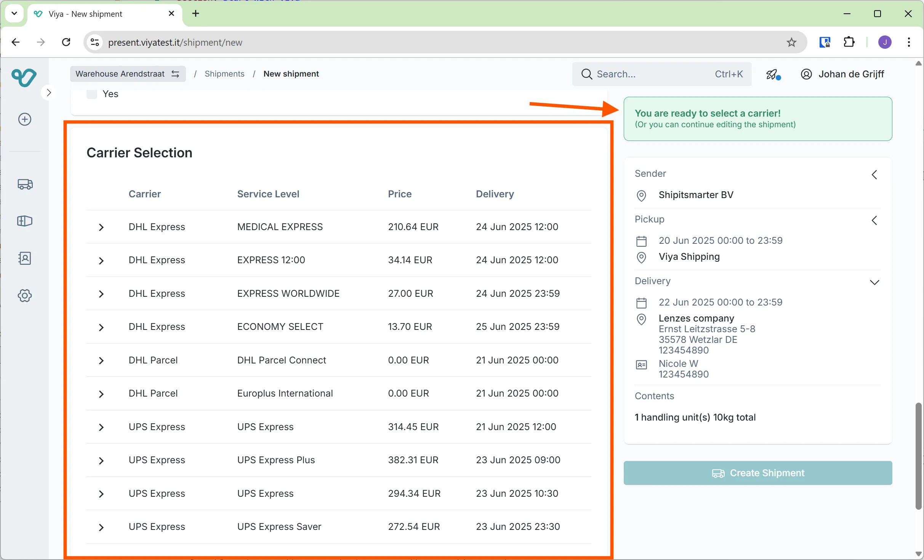Expand the sidebar using the arrow toggle
The height and width of the screenshot is (560, 924).
(x=49, y=93)
